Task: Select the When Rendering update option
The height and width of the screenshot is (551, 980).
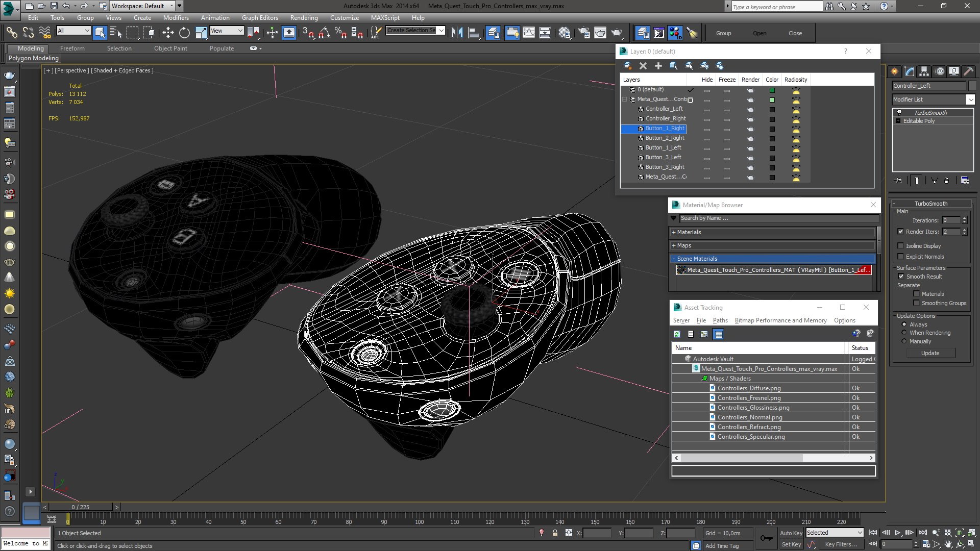Action: pyautogui.click(x=904, y=333)
